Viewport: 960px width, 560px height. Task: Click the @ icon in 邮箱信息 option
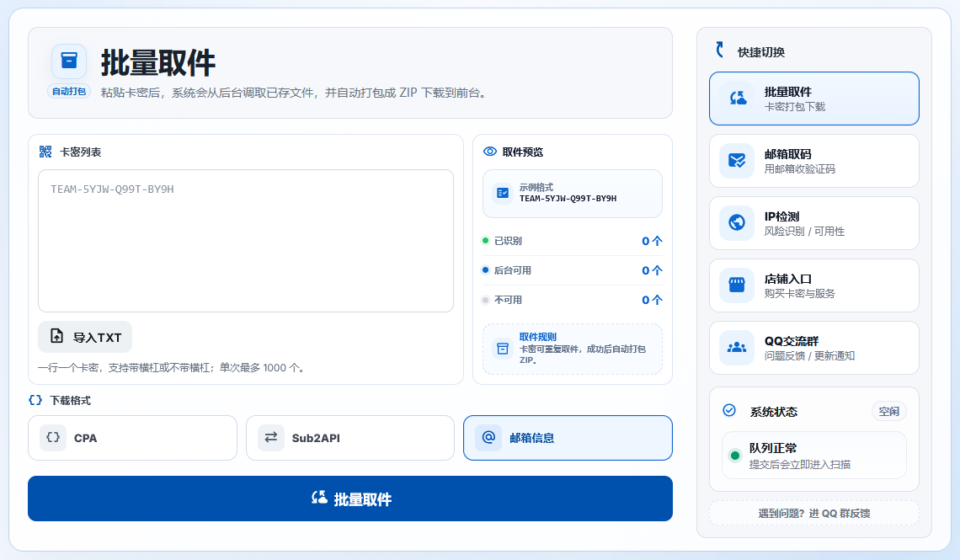488,438
